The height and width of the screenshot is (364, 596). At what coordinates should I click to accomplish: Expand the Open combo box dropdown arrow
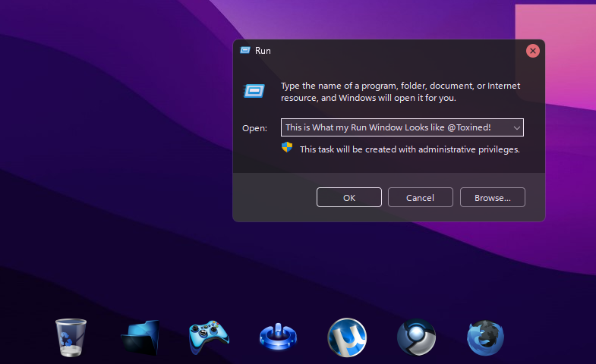pos(516,128)
